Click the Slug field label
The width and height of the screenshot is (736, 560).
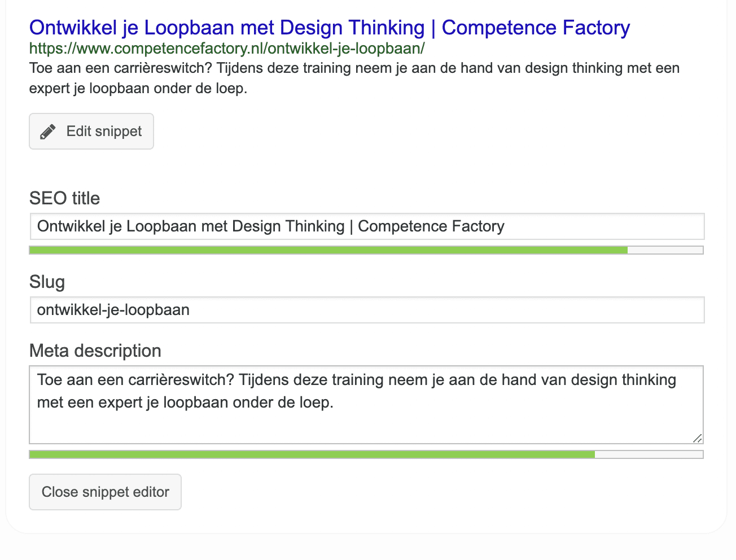click(x=47, y=282)
